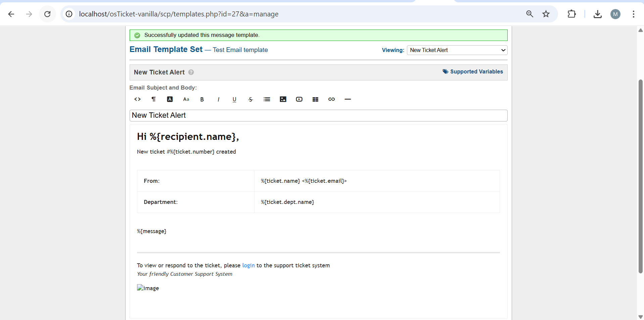Bookmark this page with the star icon

(x=546, y=14)
